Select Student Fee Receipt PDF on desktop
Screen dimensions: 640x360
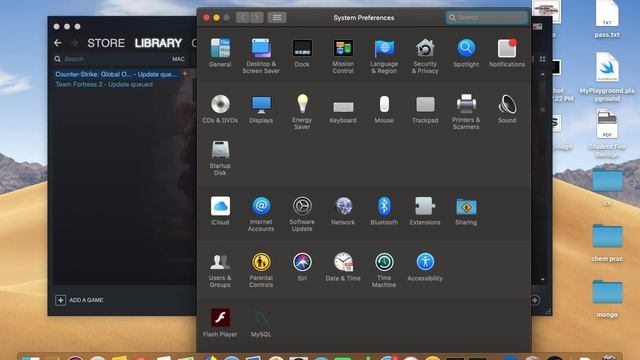tap(607, 134)
